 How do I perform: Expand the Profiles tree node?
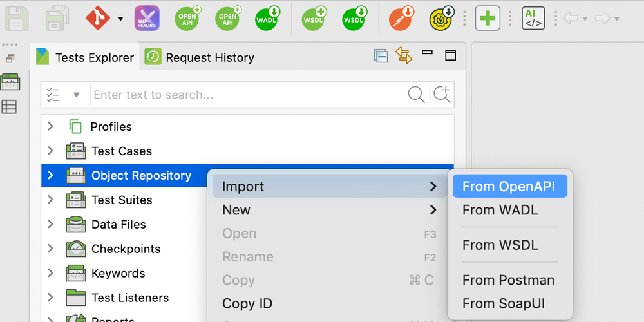[50, 126]
